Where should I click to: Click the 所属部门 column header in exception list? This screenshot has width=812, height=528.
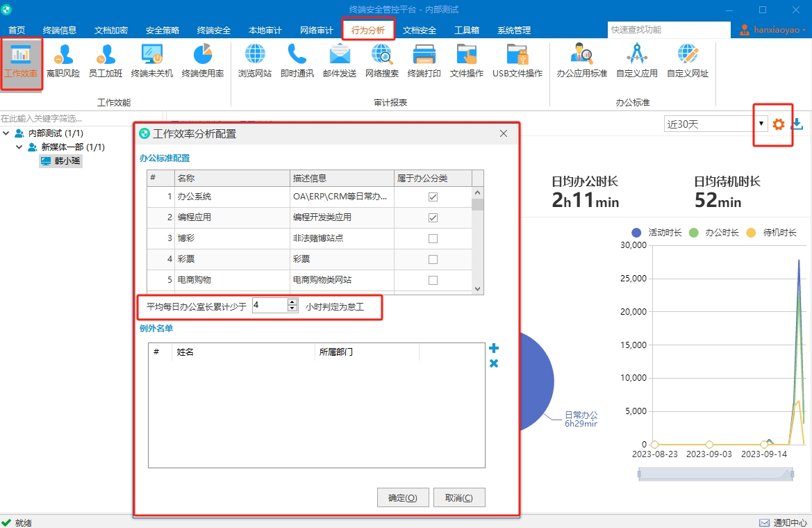367,352
